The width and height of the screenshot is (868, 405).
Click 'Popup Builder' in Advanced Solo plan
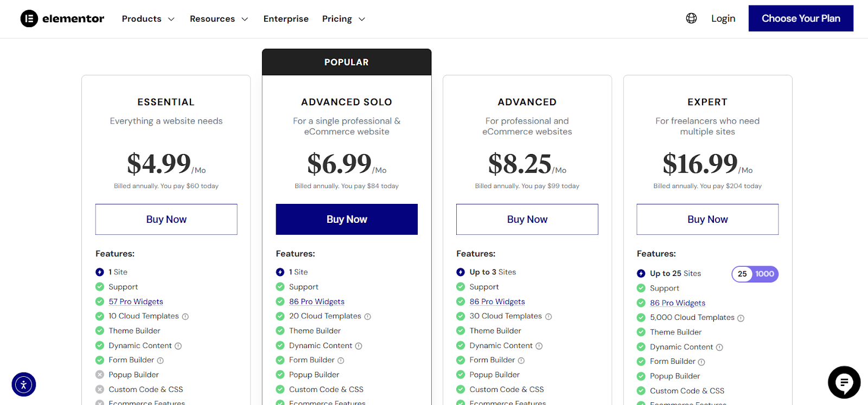pyautogui.click(x=314, y=375)
